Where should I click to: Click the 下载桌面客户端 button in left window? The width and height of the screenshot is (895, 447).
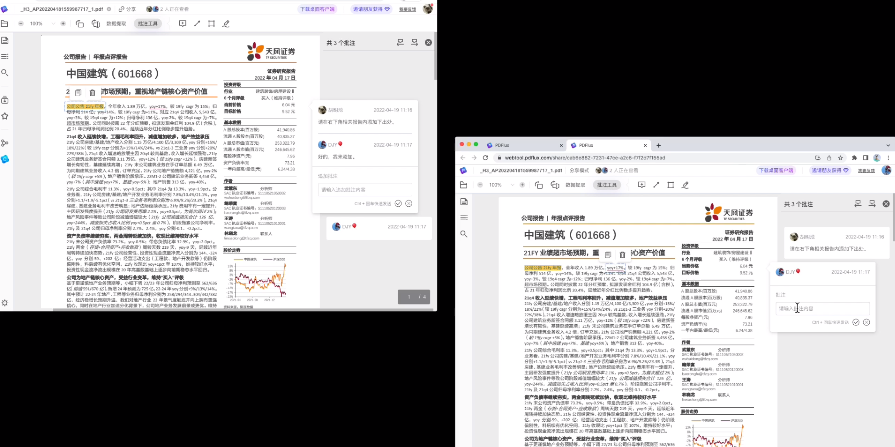(317, 9)
